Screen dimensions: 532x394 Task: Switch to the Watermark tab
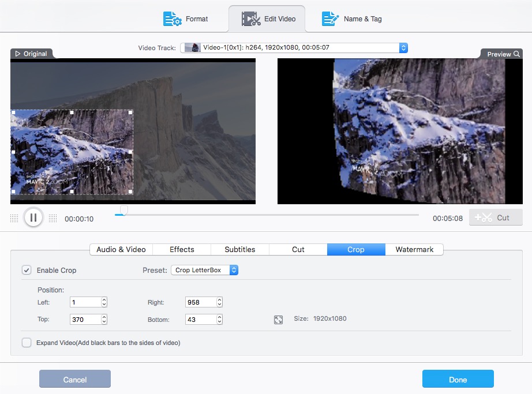(414, 249)
